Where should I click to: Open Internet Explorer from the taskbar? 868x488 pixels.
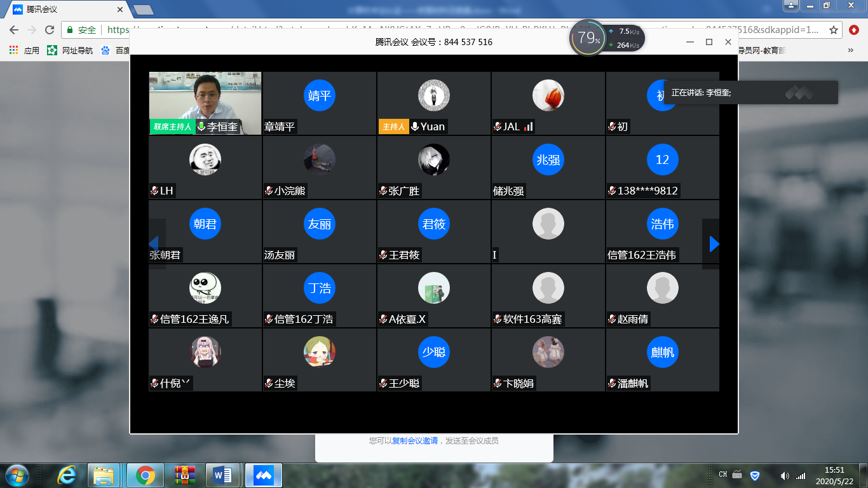click(x=67, y=475)
